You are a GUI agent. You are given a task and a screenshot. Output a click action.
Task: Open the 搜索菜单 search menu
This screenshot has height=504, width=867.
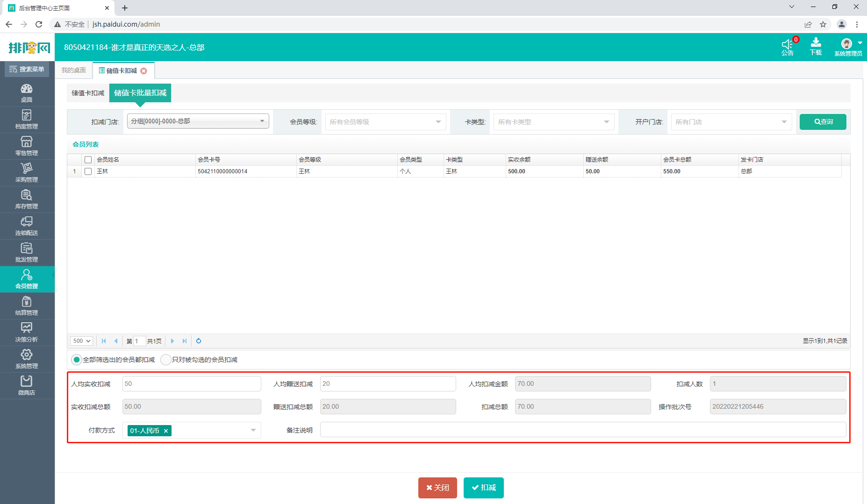click(x=27, y=69)
